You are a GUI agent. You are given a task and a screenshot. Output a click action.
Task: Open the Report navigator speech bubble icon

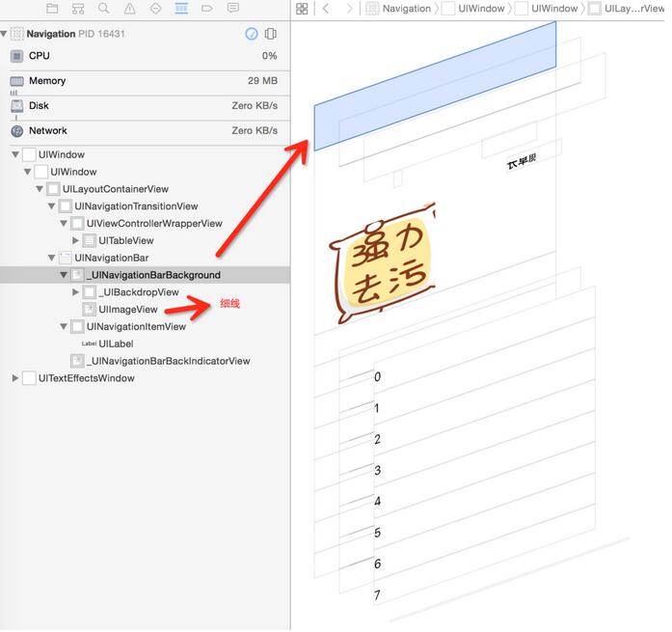click(x=233, y=8)
